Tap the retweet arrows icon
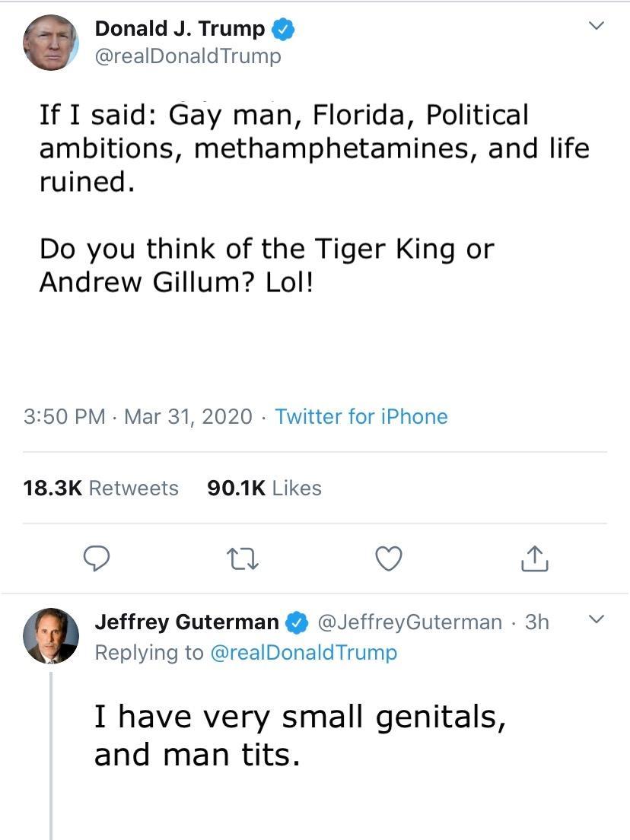This screenshot has height=840, width=630. click(242, 558)
